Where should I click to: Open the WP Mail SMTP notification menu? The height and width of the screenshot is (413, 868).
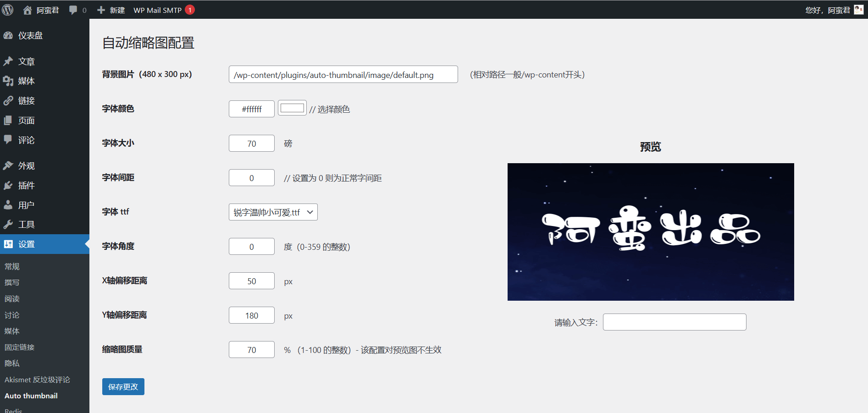coord(159,9)
